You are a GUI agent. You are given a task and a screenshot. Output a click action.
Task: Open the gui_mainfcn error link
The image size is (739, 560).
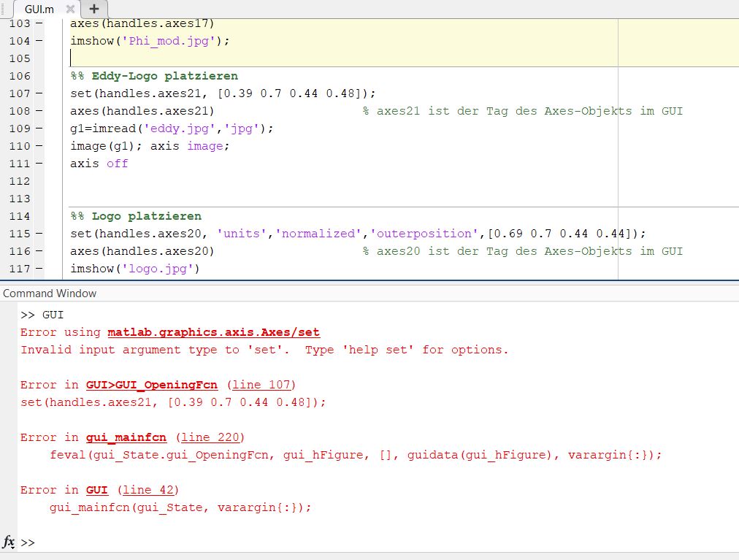pyautogui.click(x=126, y=437)
